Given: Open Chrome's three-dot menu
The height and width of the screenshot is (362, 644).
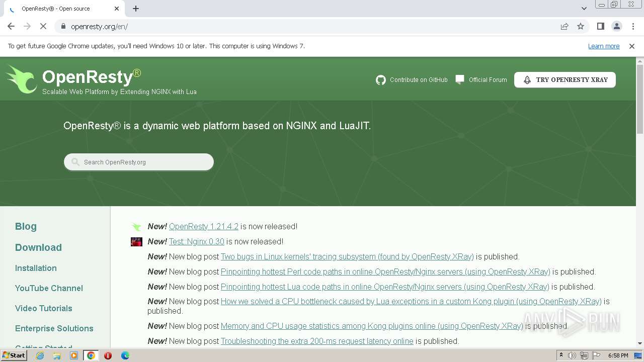Looking at the screenshot, I should coord(632,26).
